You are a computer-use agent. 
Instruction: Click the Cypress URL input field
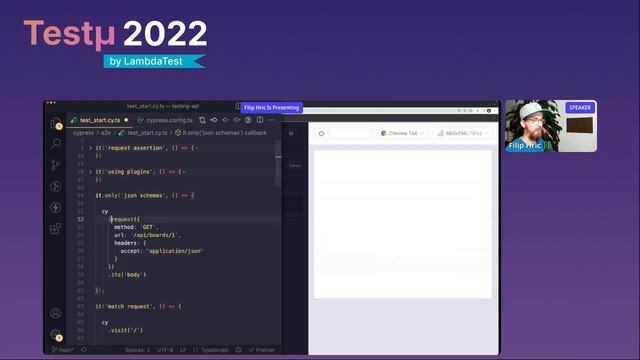pyautogui.click(x=350, y=133)
